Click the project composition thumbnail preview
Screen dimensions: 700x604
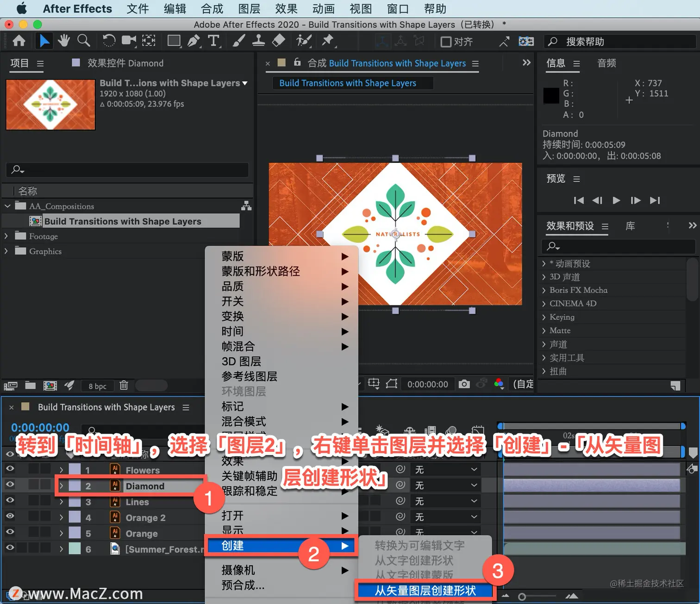click(50, 105)
